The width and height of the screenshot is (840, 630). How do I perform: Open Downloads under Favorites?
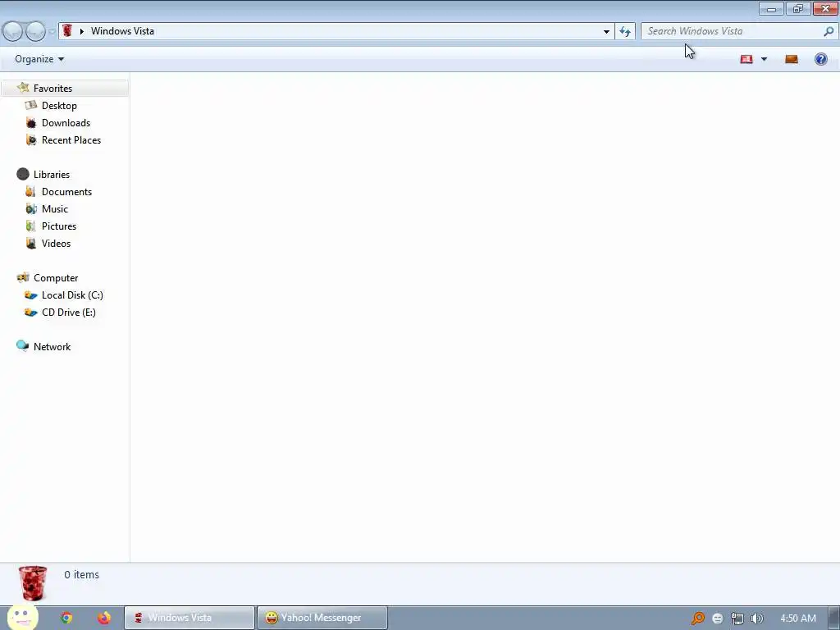click(66, 123)
